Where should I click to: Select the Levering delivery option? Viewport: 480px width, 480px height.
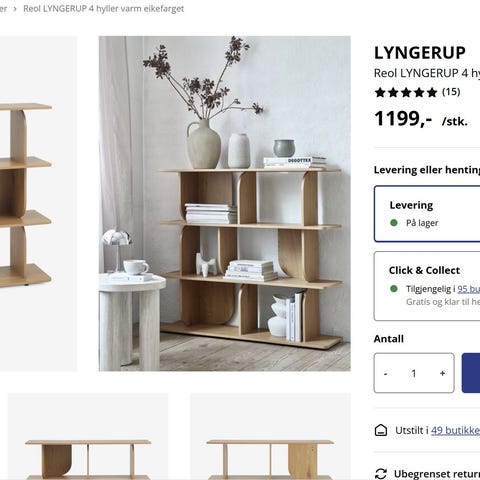click(427, 214)
